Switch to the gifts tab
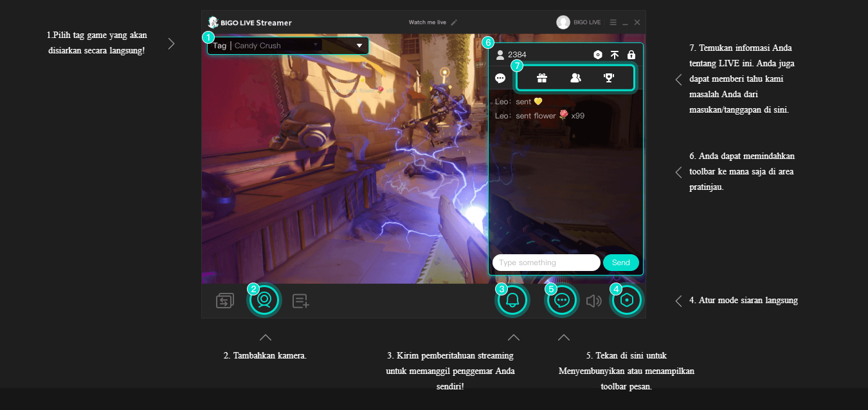The image size is (868, 410). pyautogui.click(x=542, y=78)
